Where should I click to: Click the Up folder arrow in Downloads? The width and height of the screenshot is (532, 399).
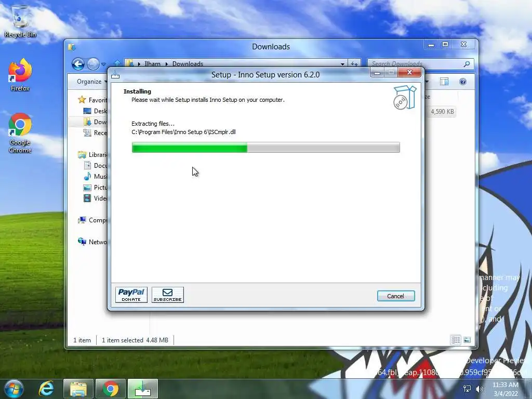pyautogui.click(x=117, y=63)
